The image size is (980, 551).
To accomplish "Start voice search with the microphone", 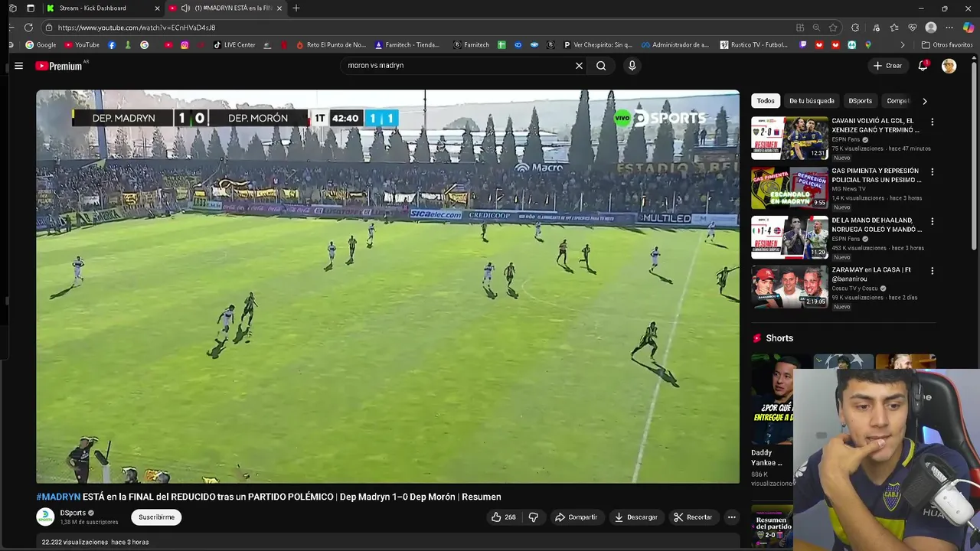I will point(632,66).
